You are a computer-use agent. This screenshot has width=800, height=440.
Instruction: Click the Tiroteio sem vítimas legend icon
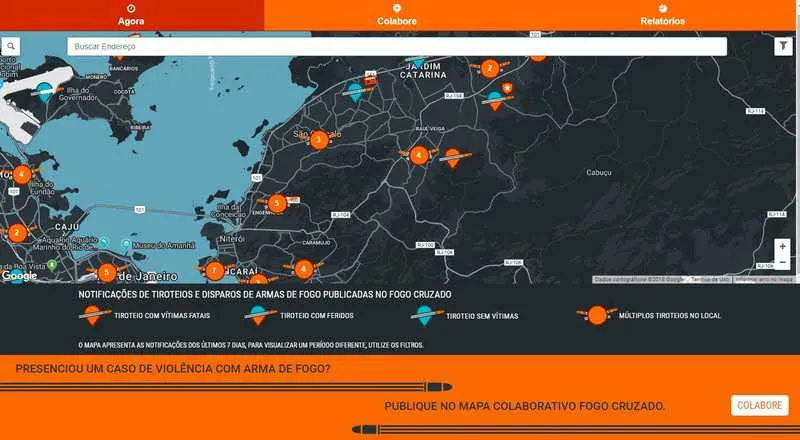click(x=426, y=315)
